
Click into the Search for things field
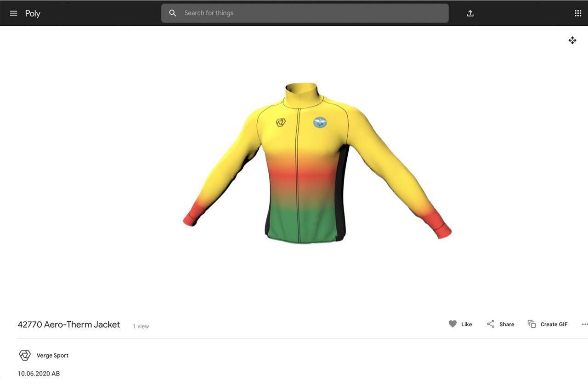tap(305, 13)
